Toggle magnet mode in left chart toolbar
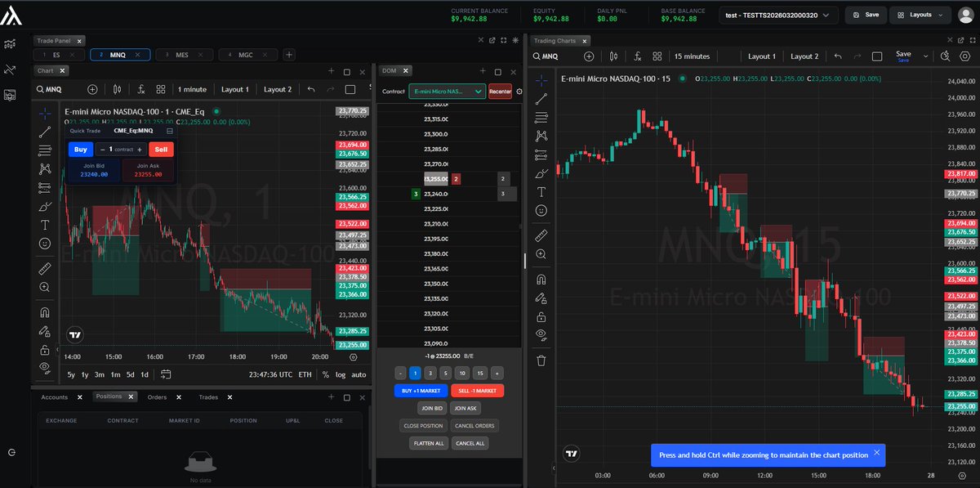The image size is (980, 488). click(x=45, y=311)
